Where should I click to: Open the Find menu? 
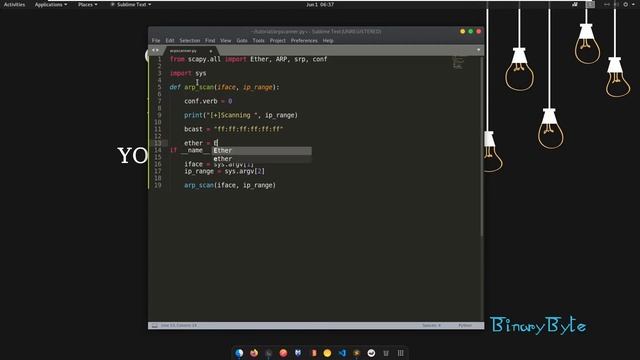pyautogui.click(x=210, y=41)
